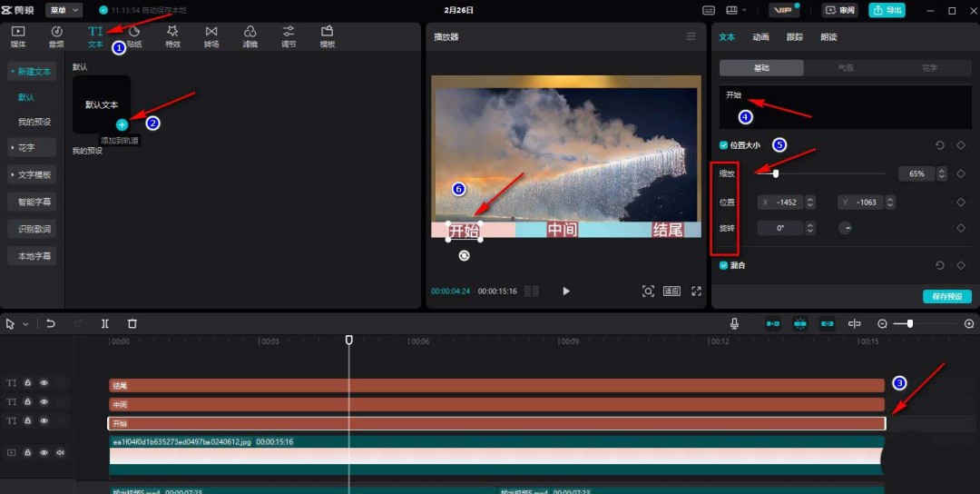Hide the 结尾 text track with eye icon

[x=44, y=383]
